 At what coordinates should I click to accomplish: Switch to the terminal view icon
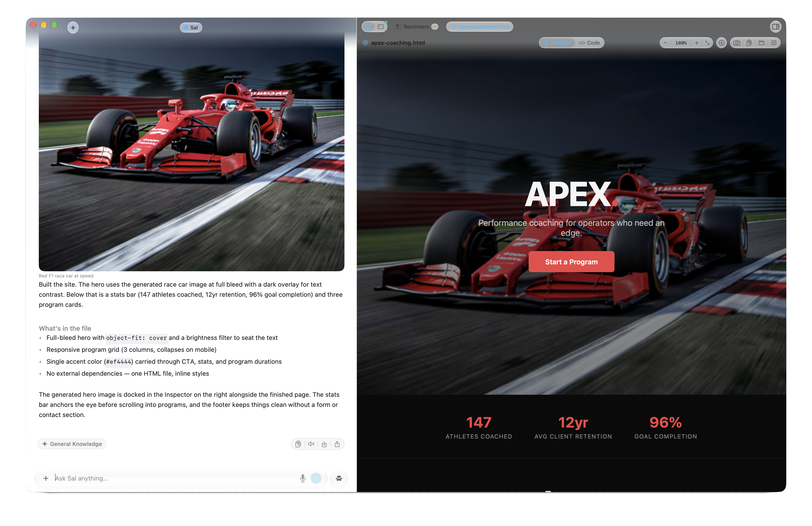click(381, 27)
